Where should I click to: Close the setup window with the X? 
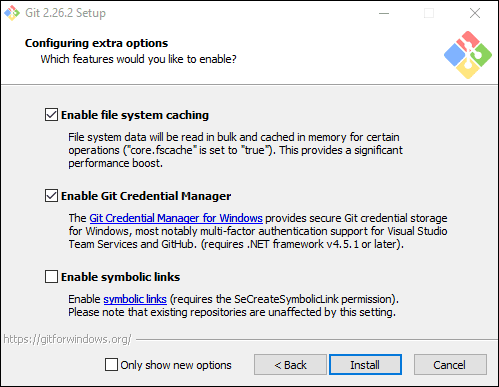tap(475, 13)
